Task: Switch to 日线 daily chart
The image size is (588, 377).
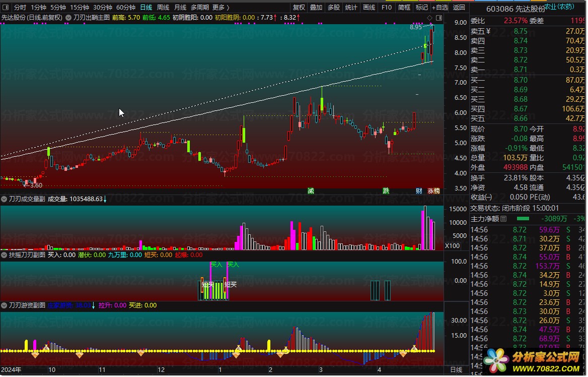Action: (146, 7)
